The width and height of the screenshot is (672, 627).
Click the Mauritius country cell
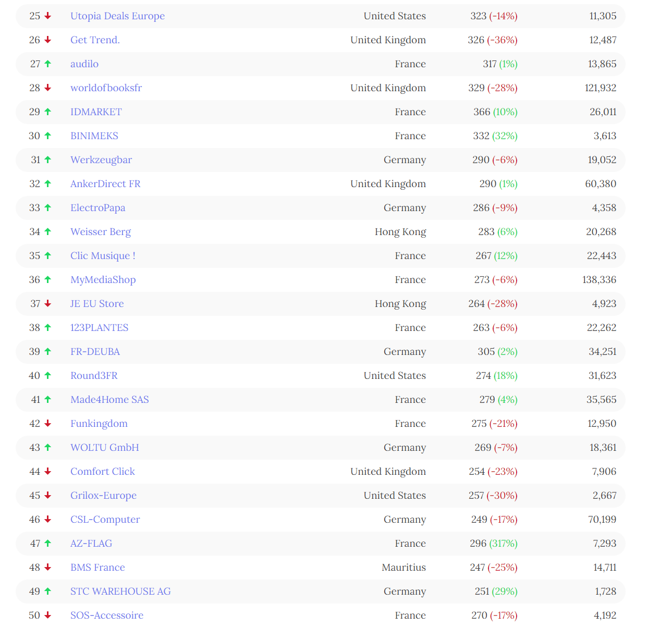(404, 568)
